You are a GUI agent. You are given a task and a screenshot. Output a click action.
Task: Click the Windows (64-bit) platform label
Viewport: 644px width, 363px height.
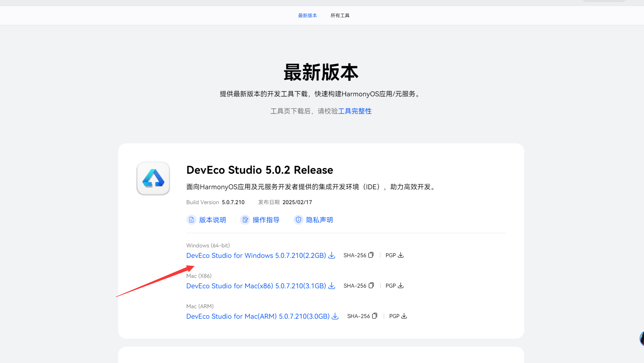tap(208, 245)
